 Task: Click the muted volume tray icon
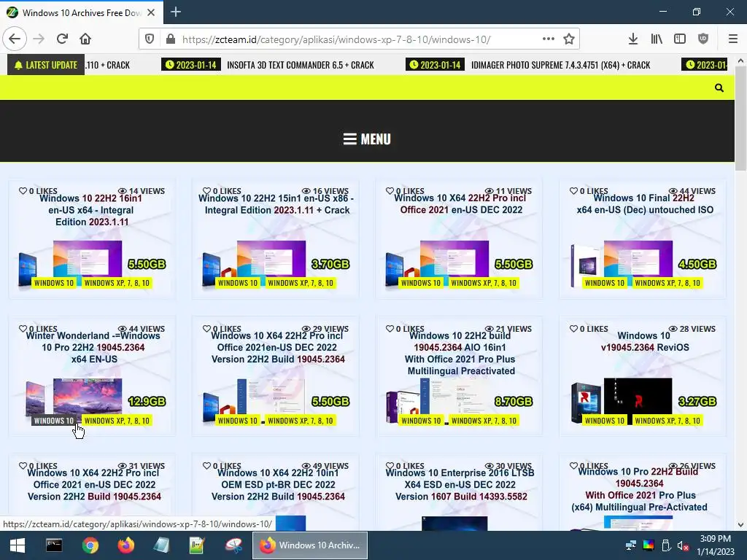(684, 545)
